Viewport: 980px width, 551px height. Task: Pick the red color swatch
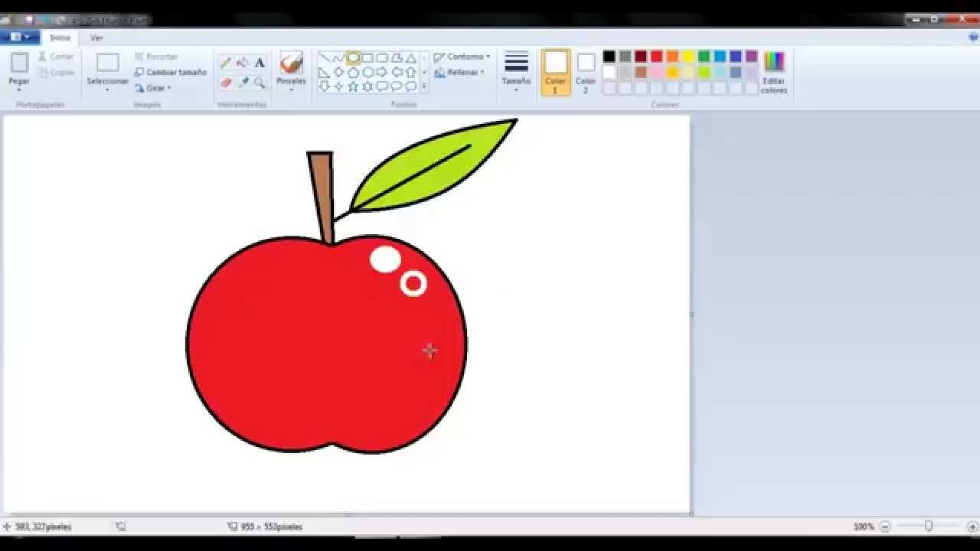[x=656, y=57]
